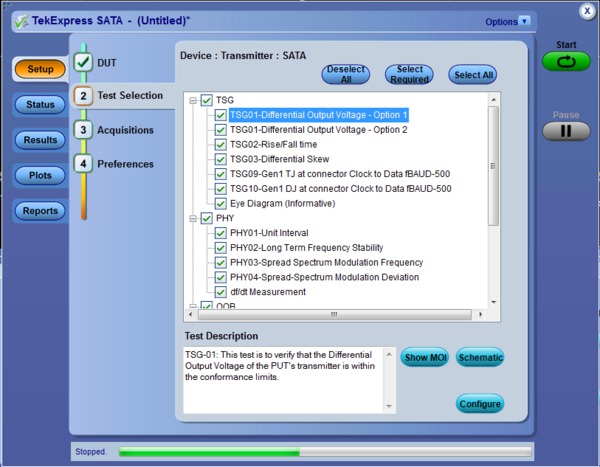Click the Configure button

[480, 404]
